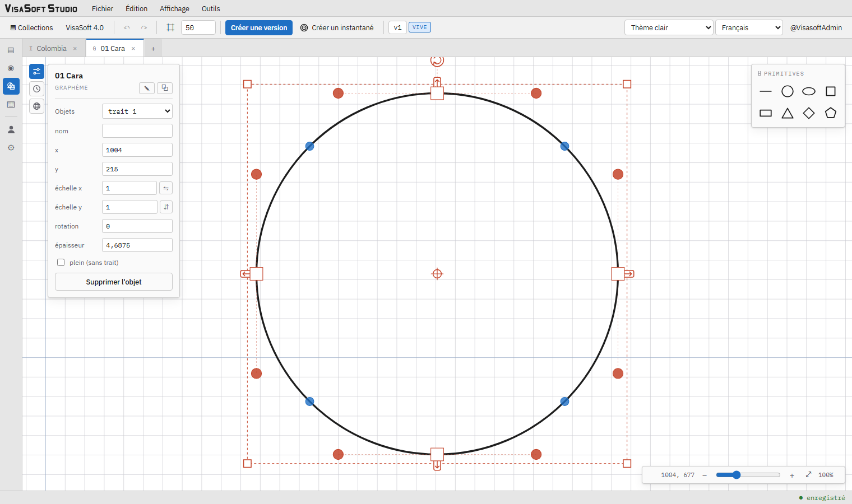Insert the diamond primitive

pyautogui.click(x=809, y=113)
